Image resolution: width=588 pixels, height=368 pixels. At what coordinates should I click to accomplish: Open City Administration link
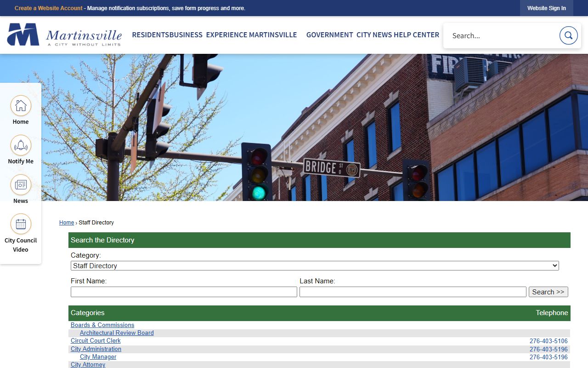point(96,349)
